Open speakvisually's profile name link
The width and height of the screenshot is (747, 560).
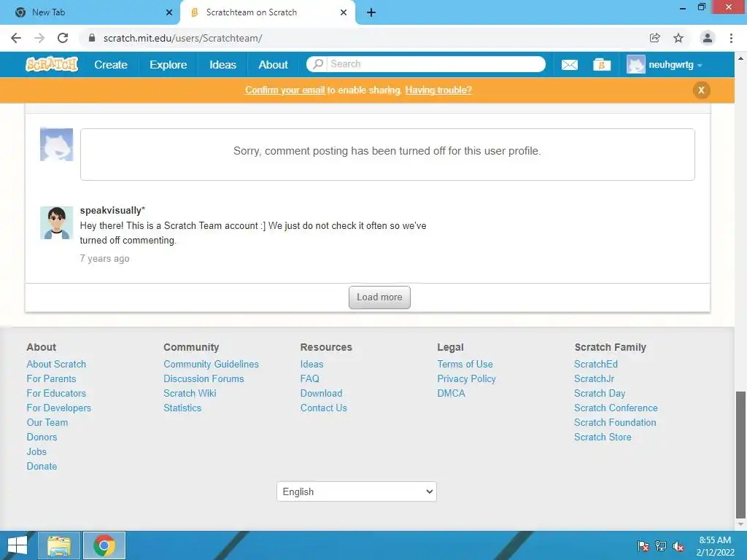tap(111, 211)
